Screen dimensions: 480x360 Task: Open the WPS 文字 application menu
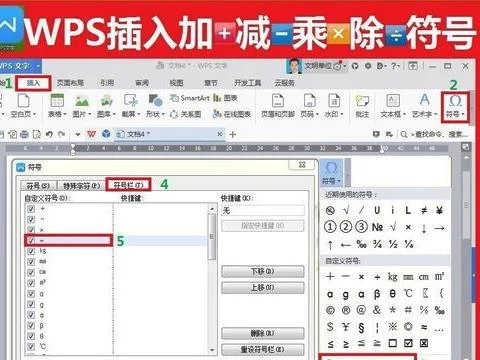[x=19, y=66]
